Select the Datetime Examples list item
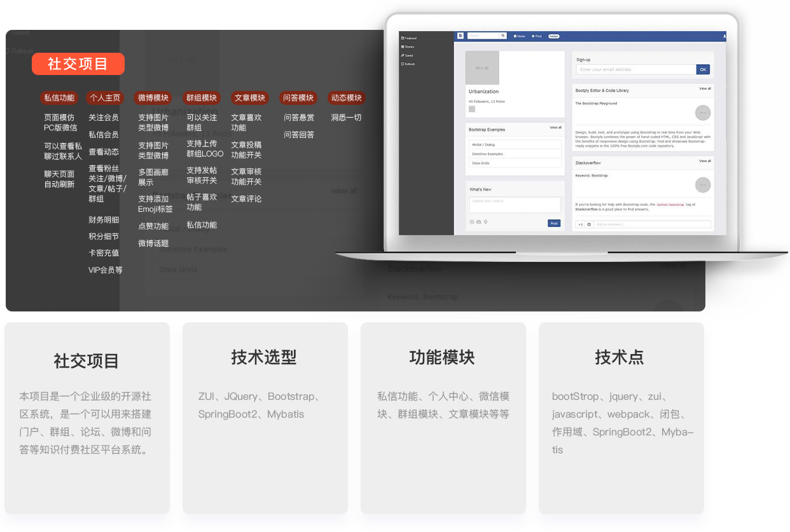Viewport: 790px width, 532px height. pos(515,154)
